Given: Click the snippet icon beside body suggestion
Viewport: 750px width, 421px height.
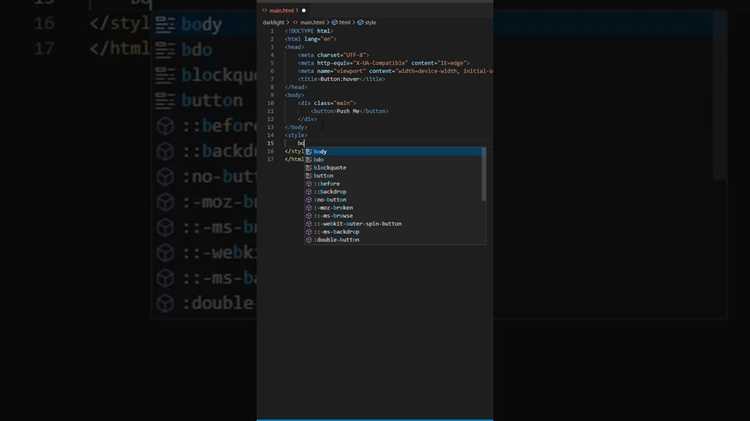Looking at the screenshot, I should pyautogui.click(x=309, y=152).
